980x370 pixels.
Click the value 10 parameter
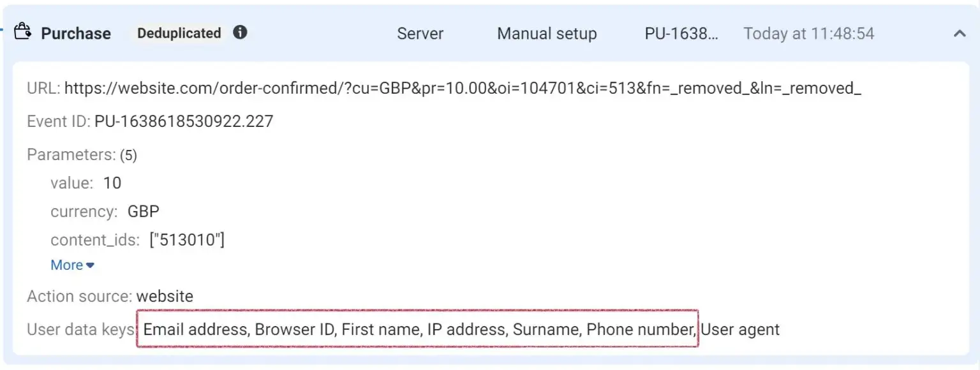(112, 183)
